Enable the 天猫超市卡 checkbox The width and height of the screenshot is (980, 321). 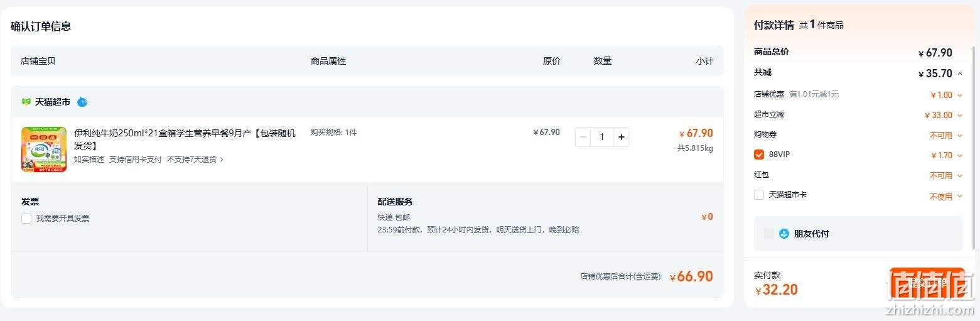(759, 195)
